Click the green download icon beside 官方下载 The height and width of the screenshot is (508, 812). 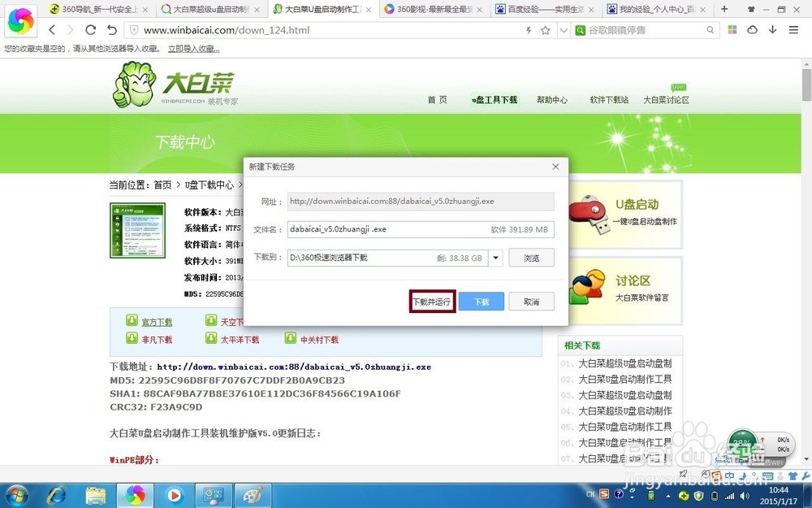click(x=132, y=320)
